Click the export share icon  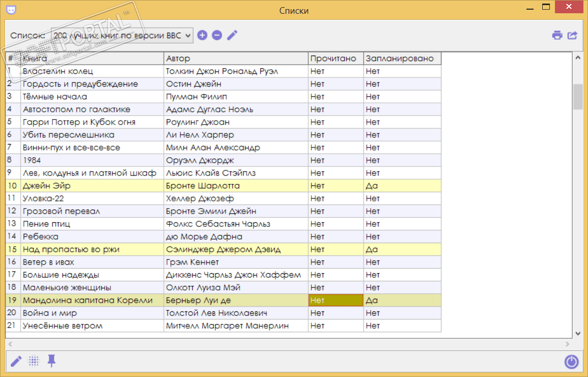[x=573, y=35]
